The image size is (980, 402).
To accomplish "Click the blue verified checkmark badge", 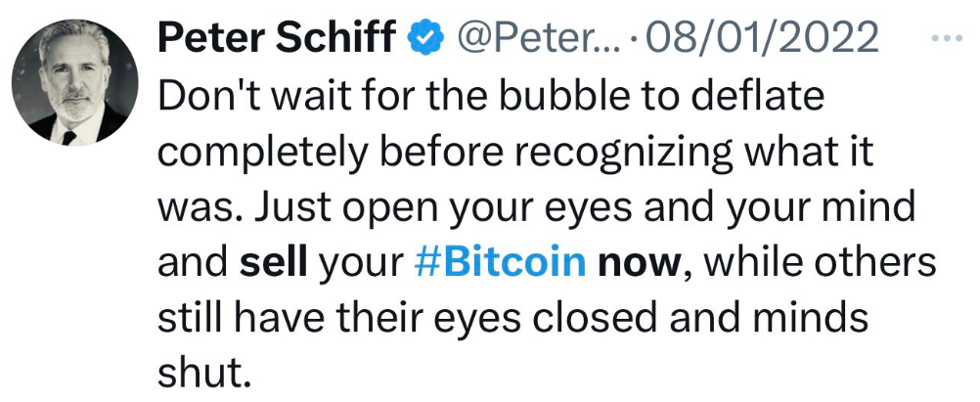I will point(422,38).
